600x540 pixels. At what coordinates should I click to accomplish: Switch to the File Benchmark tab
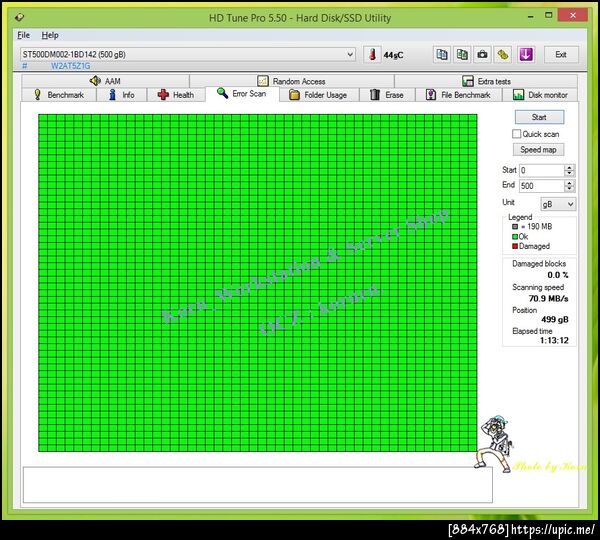click(x=458, y=95)
